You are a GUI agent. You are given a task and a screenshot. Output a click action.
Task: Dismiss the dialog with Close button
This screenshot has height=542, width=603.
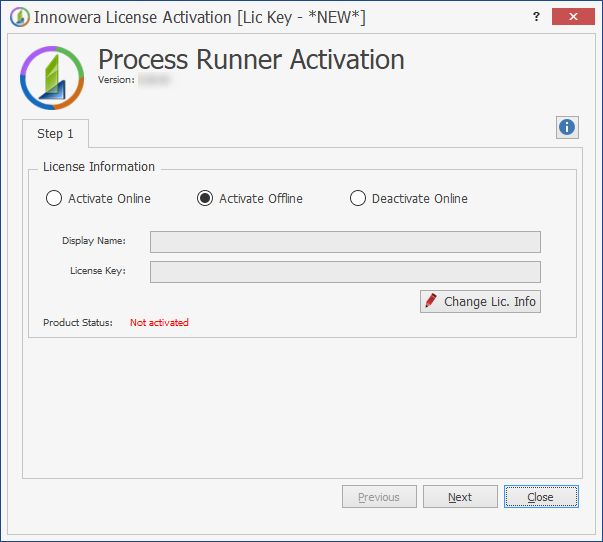click(x=541, y=497)
